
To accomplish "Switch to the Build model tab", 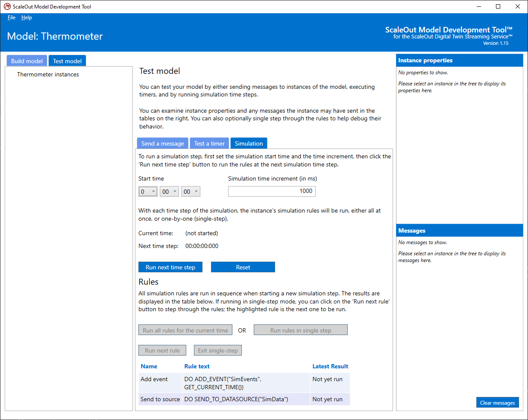I will 27,61.
